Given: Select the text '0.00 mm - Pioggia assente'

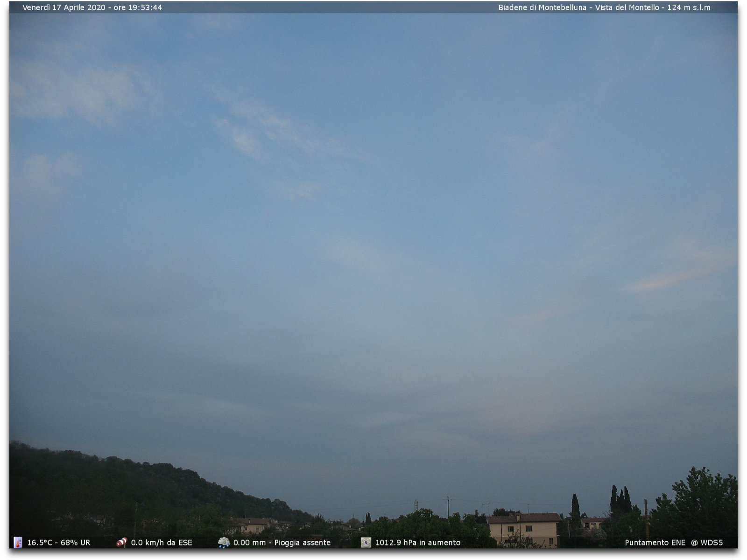Looking at the screenshot, I should pyautogui.click(x=282, y=543).
